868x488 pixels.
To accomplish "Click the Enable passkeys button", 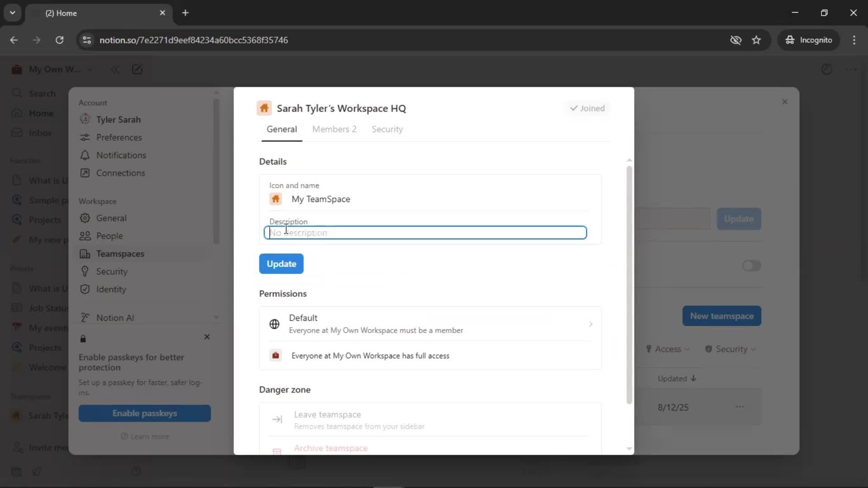I will (145, 413).
